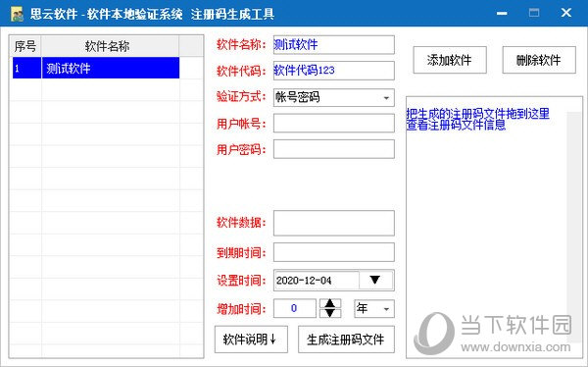Viewport: 588px width, 367px height.
Task: Click the 增加时间 number field
Action: point(295,308)
